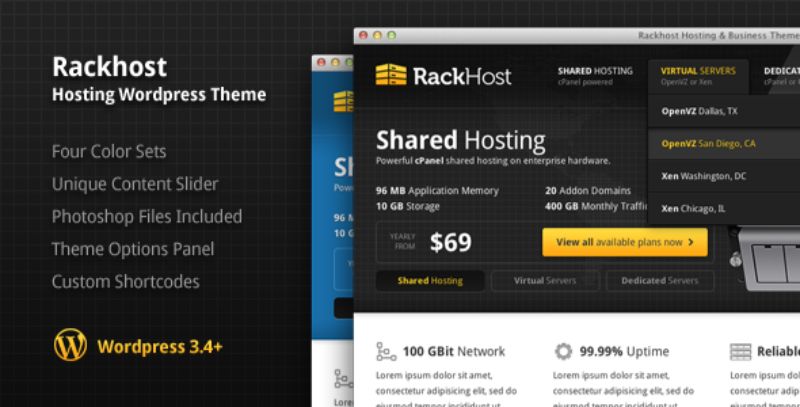Image resolution: width=800 pixels, height=407 pixels.
Task: Click 20 Addon Domains text
Action: [588, 191]
